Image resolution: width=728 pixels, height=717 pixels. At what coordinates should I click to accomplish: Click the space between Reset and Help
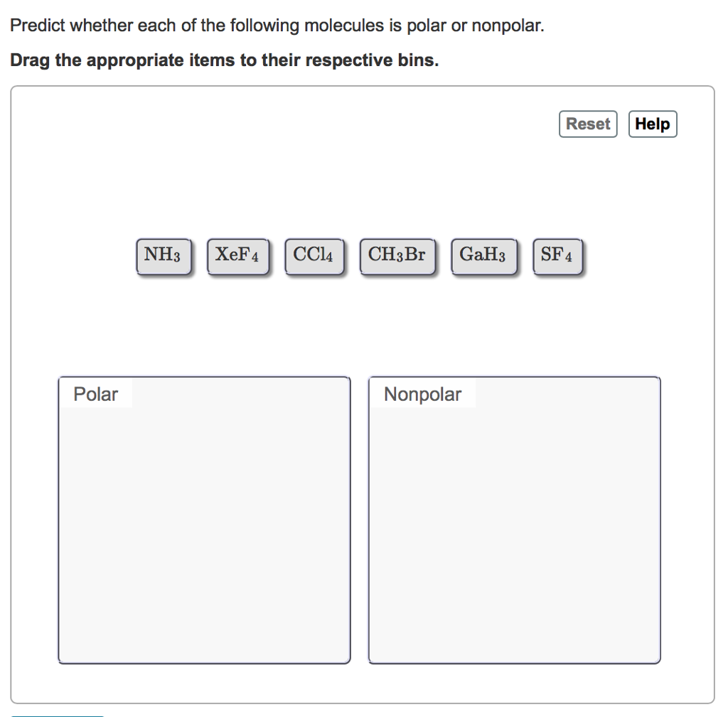623,124
